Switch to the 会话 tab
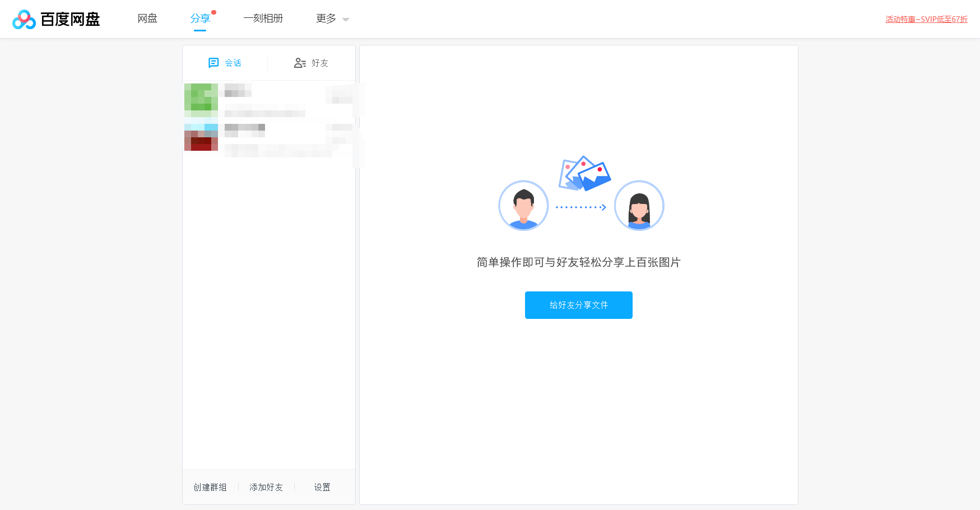 pyautogui.click(x=225, y=62)
